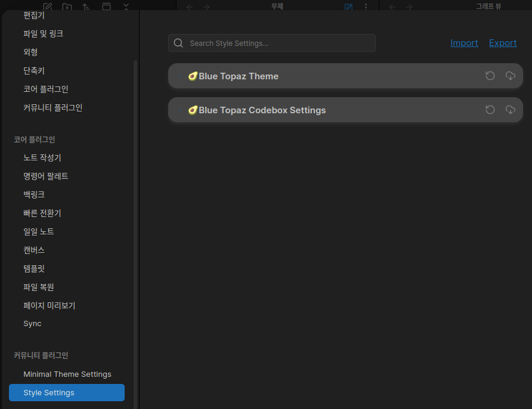The image size is (532, 409).
Task: Navigate back arrow in 무제 pane
Action: [190, 7]
